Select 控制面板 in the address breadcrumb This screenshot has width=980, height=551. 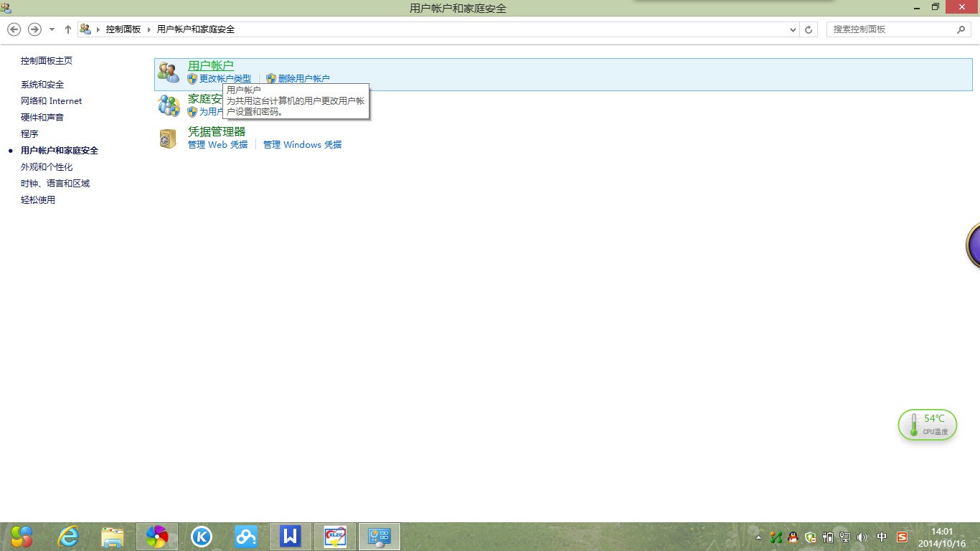pyautogui.click(x=123, y=29)
